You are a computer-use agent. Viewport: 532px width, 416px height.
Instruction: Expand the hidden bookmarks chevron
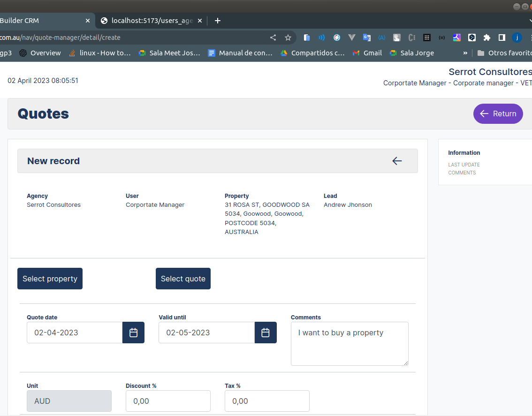coord(465,53)
